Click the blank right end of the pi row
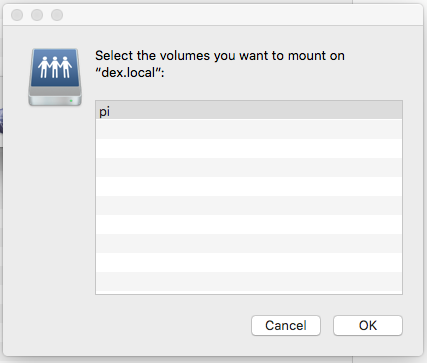This screenshot has width=427, height=363. point(367,110)
